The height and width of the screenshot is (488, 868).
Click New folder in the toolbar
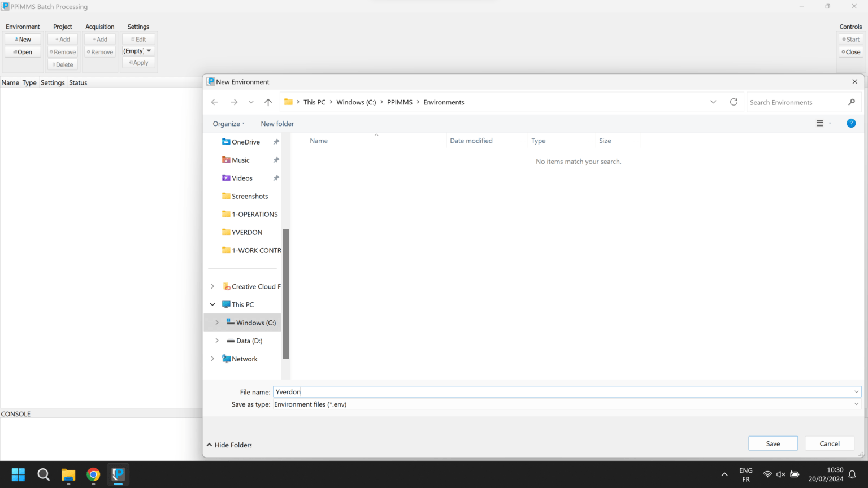click(x=277, y=124)
